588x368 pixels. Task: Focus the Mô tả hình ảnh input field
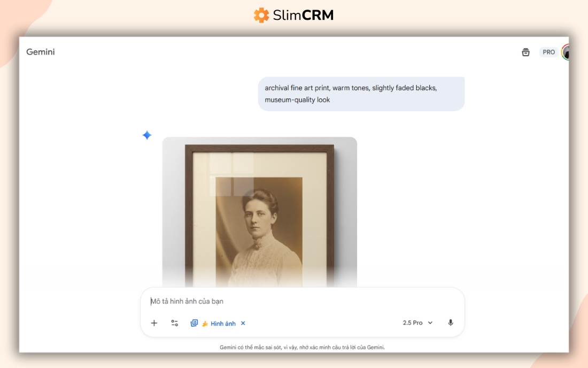click(302, 301)
